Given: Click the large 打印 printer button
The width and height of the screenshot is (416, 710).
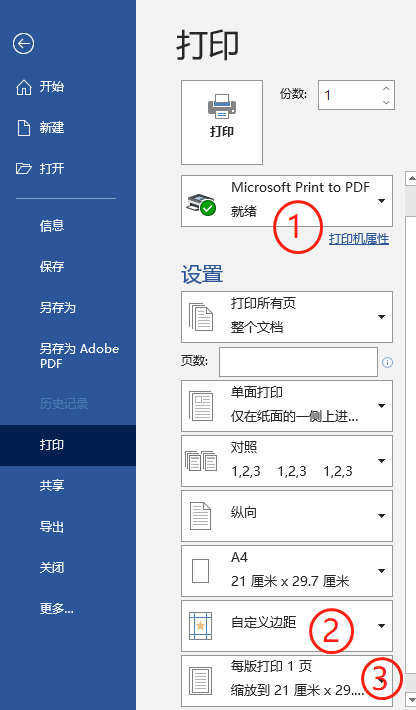Looking at the screenshot, I should click(x=222, y=122).
